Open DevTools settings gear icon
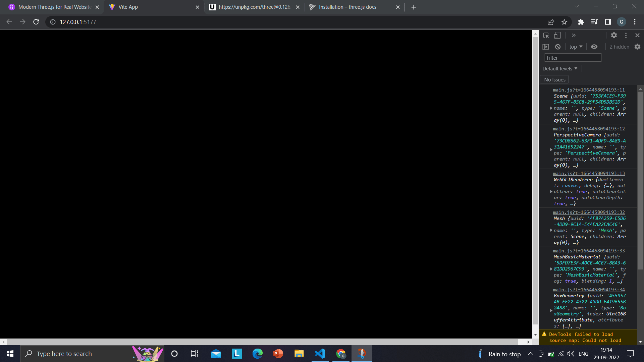 coord(614,35)
